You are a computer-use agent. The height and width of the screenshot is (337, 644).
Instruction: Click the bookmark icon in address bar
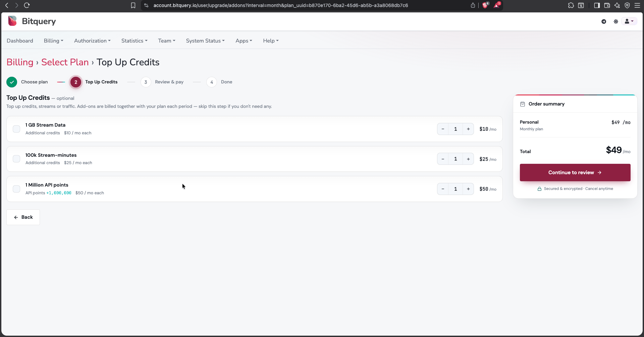pos(133,5)
